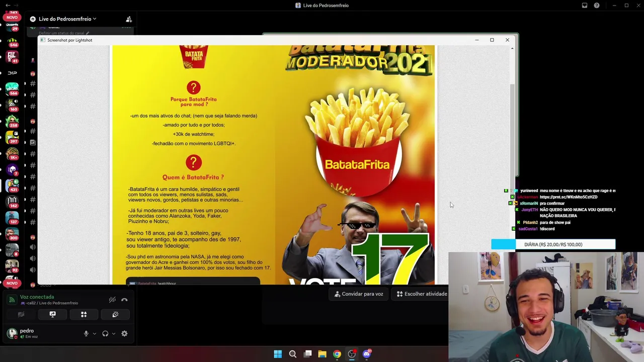644x362 pixels.
Task: Maximize the Screenshot por Lightshot window
Action: pos(492,40)
